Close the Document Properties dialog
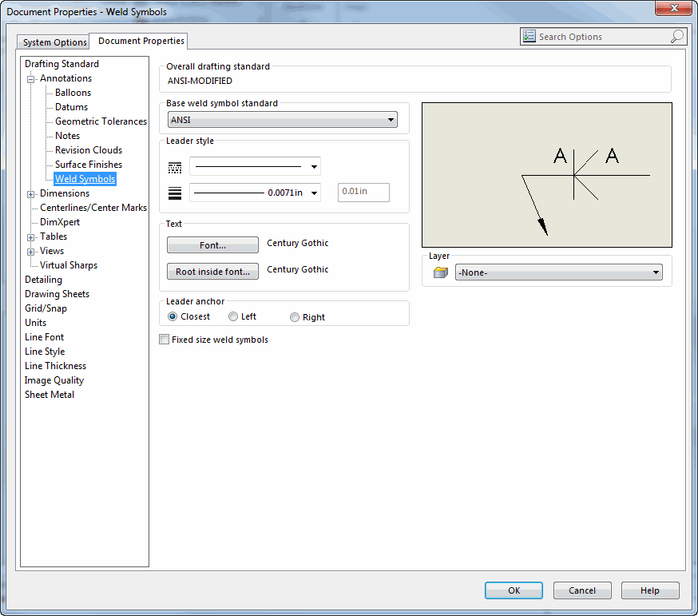The image size is (698, 616). [x=673, y=8]
